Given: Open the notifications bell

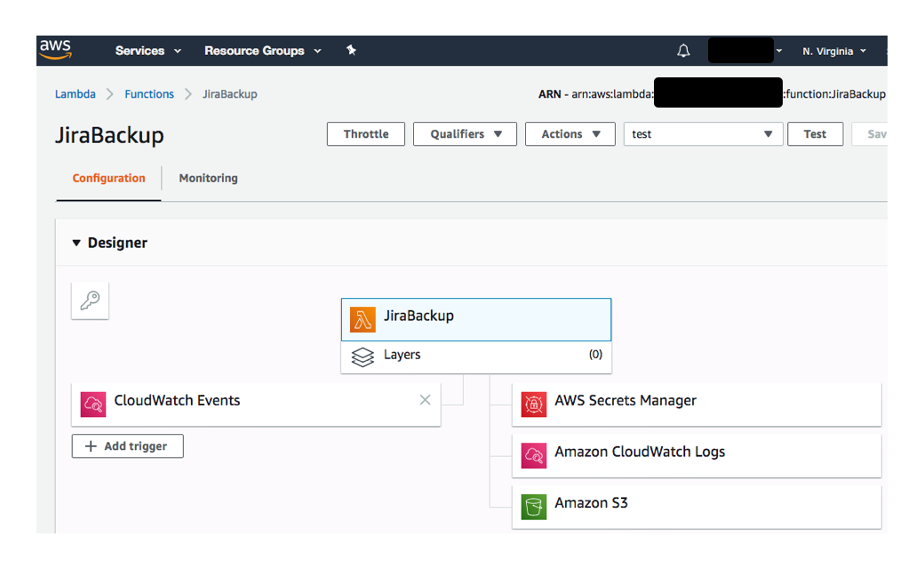Looking at the screenshot, I should [x=683, y=51].
